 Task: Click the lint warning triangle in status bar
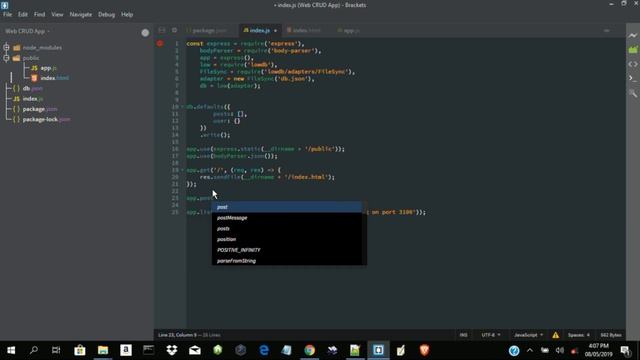(556, 335)
